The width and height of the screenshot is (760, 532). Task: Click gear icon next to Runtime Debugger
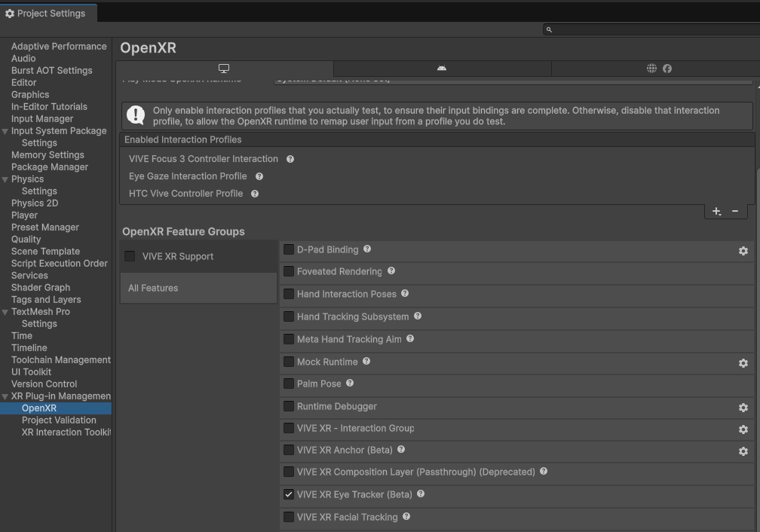pyautogui.click(x=743, y=408)
